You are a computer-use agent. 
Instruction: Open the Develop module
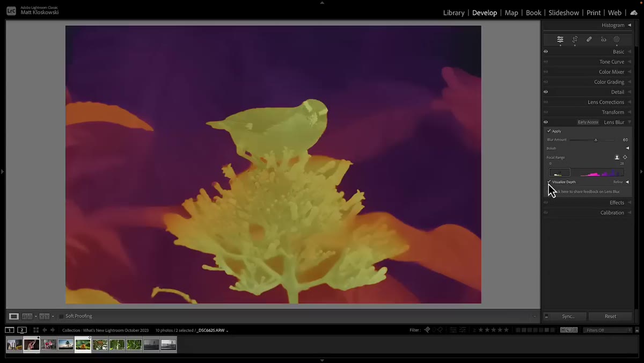coord(485,12)
